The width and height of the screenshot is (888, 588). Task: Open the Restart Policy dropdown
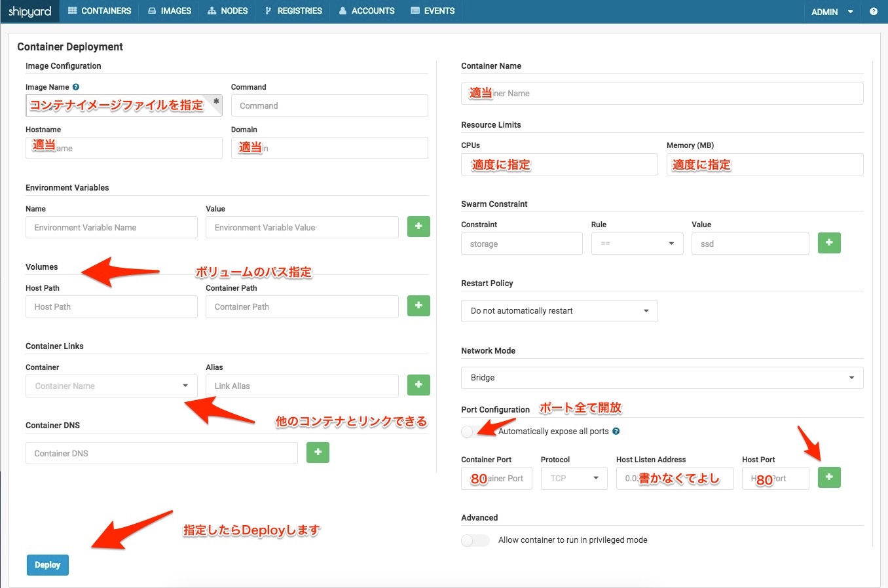559,311
